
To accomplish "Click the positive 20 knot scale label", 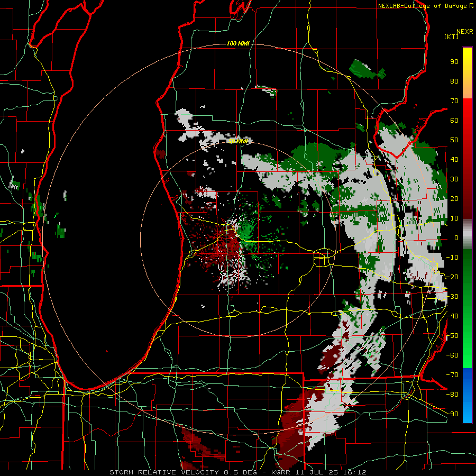I will 454,199.
